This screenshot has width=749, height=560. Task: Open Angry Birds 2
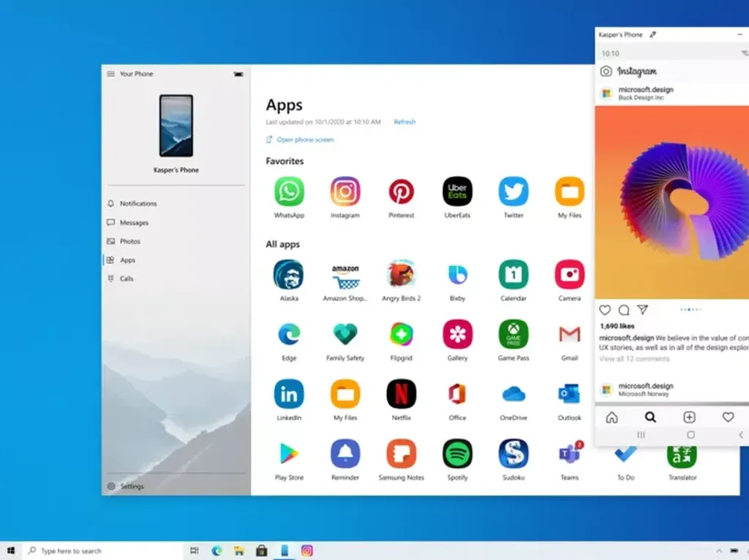point(402,274)
